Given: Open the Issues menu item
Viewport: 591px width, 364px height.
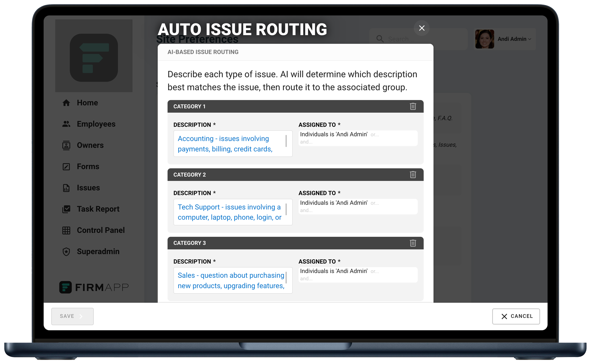Looking at the screenshot, I should point(88,188).
